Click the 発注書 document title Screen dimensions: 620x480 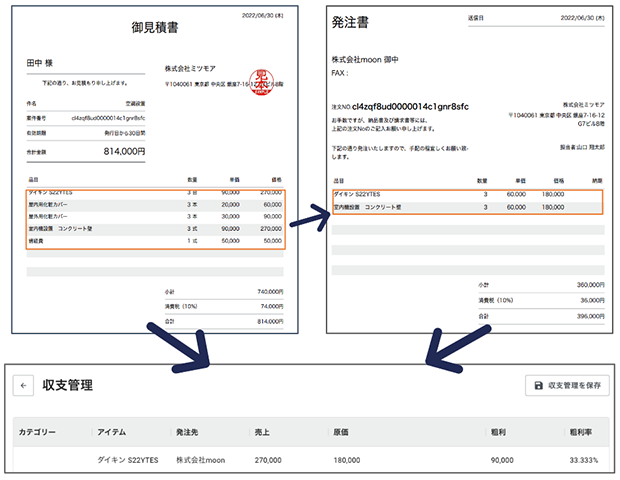click(x=350, y=22)
